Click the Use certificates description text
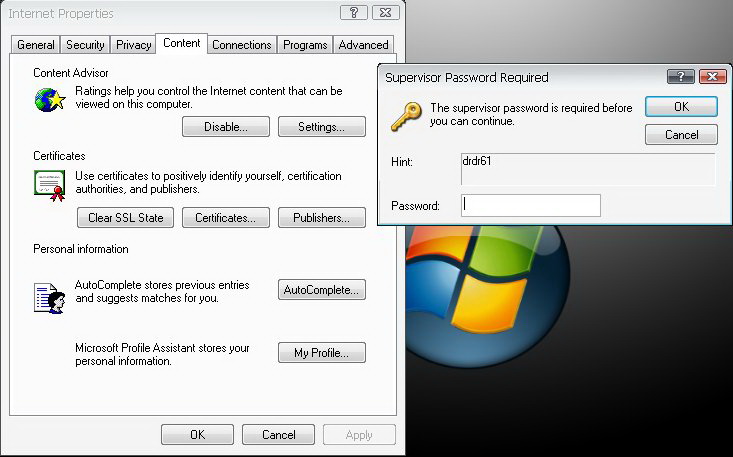Screen dimensions: 733x457 pos(208,183)
